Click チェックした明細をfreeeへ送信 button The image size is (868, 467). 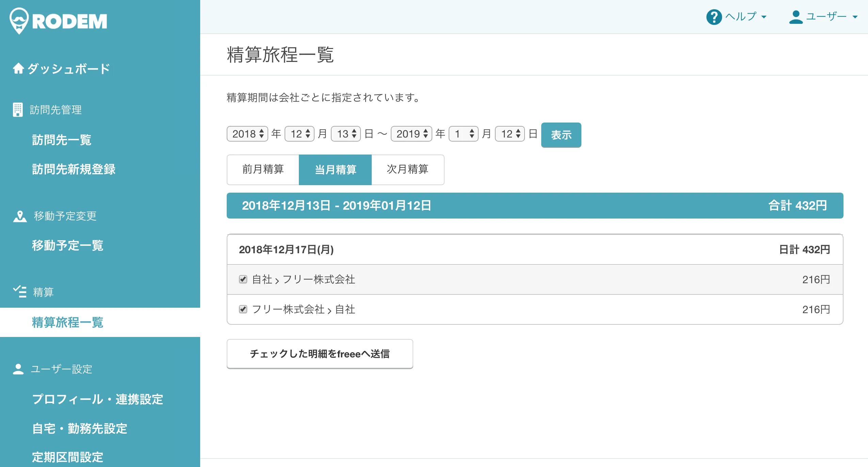(x=320, y=354)
